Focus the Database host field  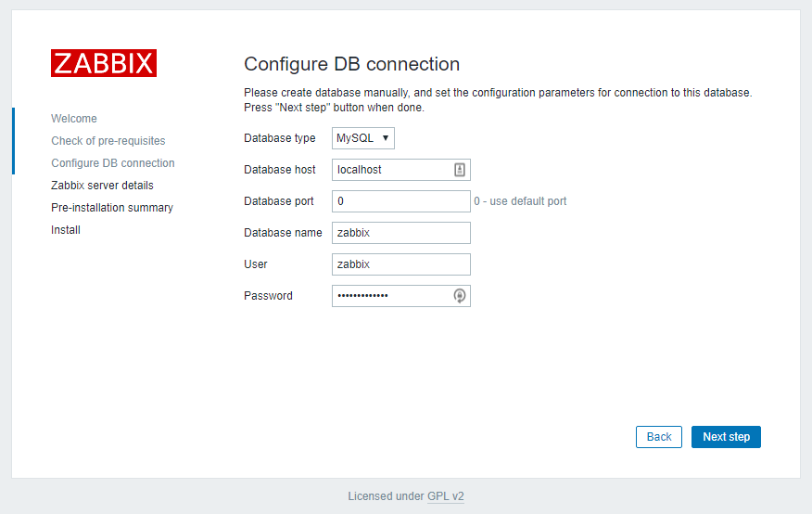(x=401, y=170)
